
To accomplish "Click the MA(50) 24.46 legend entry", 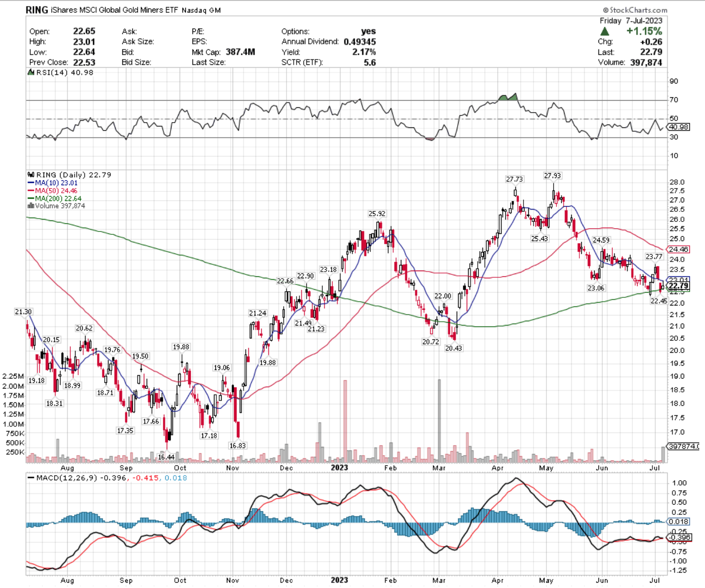I will pos(53,190).
